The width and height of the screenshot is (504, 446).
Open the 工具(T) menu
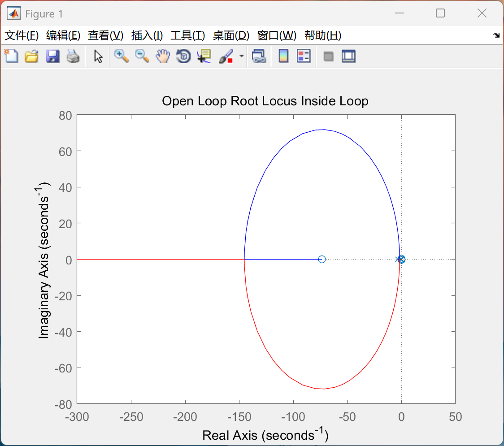pyautogui.click(x=188, y=35)
